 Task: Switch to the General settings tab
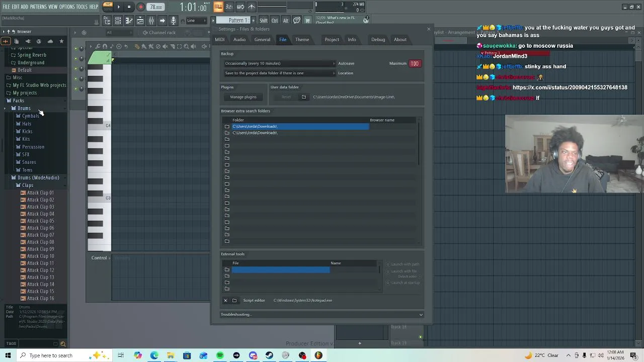[262, 40]
